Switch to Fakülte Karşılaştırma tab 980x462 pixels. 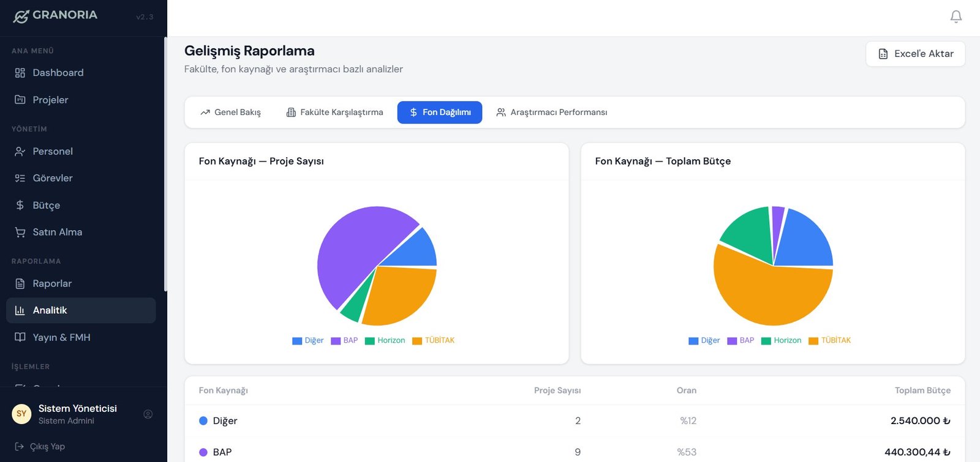tap(334, 113)
